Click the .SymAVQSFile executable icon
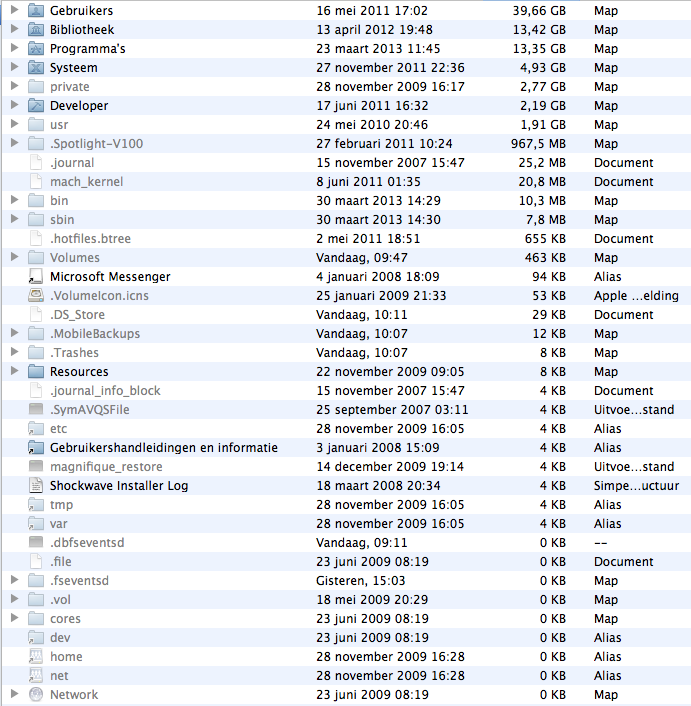 (x=36, y=409)
